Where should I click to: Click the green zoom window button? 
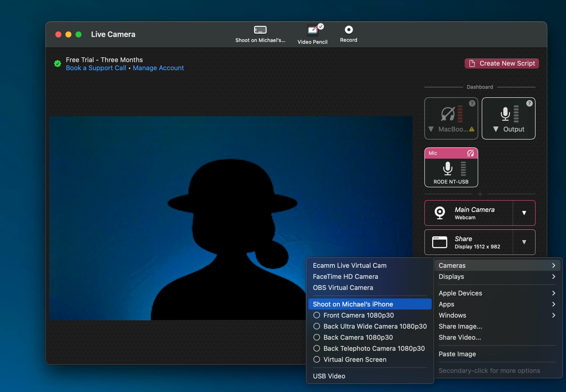(x=78, y=34)
